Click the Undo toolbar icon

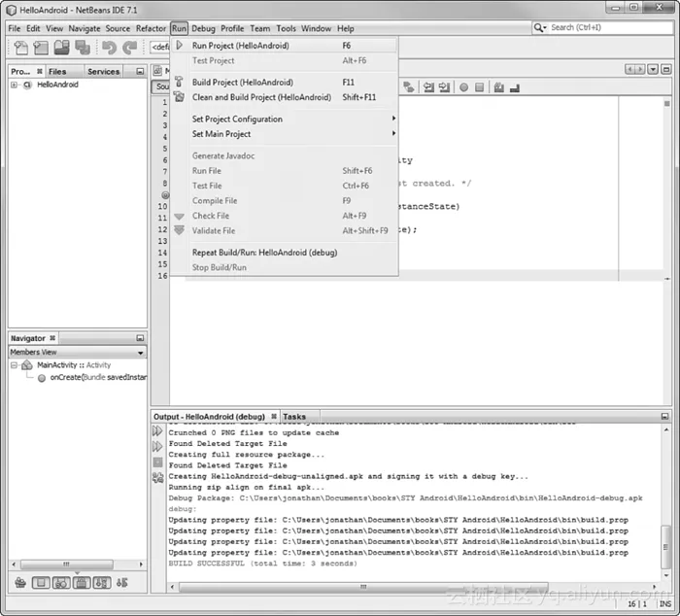tap(109, 47)
